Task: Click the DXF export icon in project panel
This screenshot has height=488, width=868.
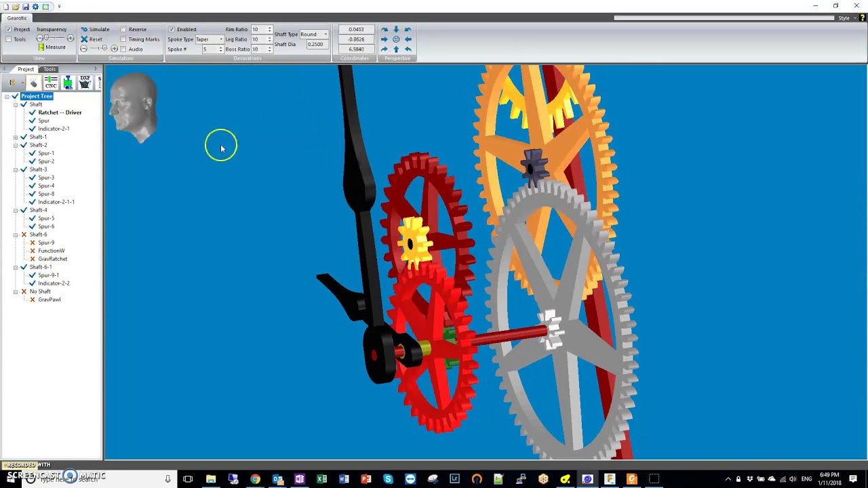Action: (85, 83)
